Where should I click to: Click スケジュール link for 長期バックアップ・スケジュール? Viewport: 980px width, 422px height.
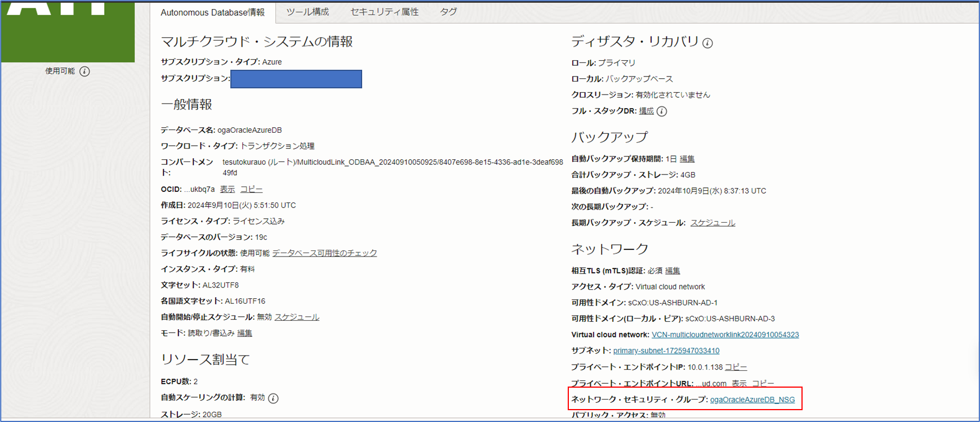[x=712, y=223]
